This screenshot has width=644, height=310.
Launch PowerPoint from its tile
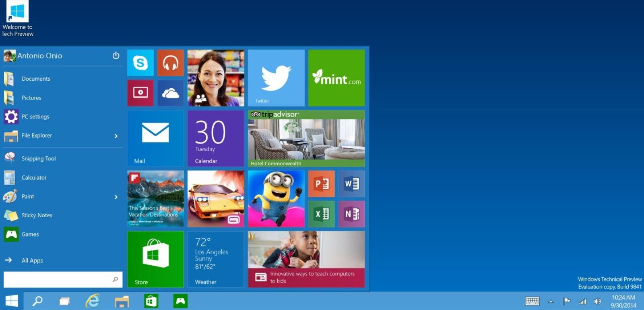(322, 184)
